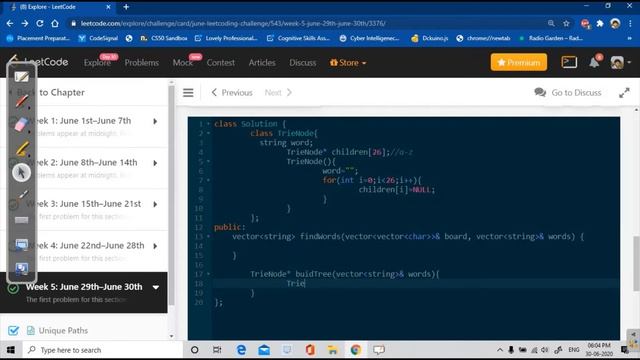Open the Cyber Intelligence bookmark

pyautogui.click(x=369, y=38)
